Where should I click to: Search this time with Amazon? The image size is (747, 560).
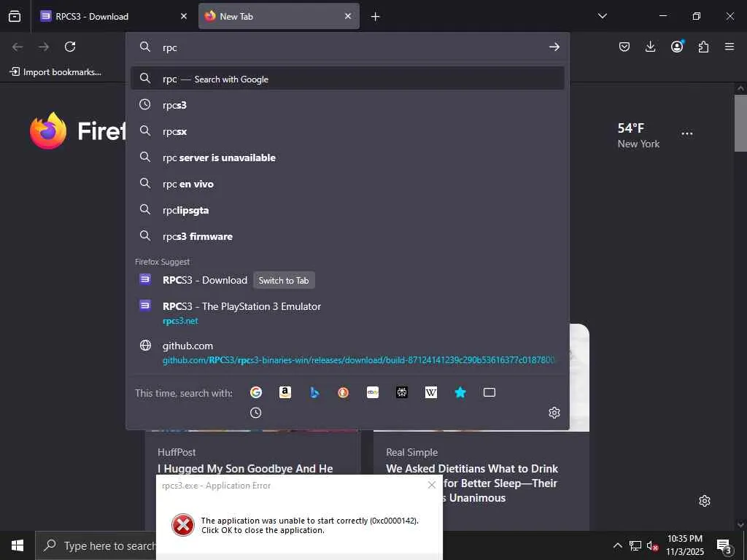coord(285,392)
